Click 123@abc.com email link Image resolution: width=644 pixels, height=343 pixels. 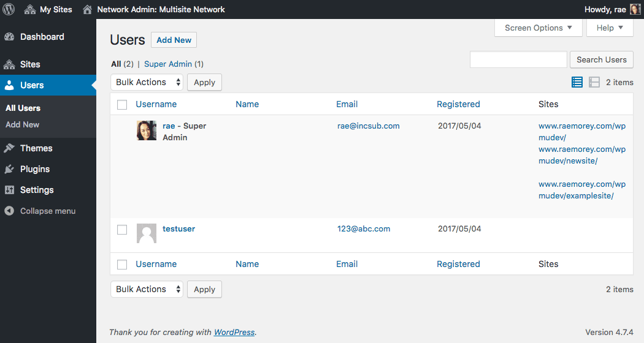pyautogui.click(x=364, y=229)
